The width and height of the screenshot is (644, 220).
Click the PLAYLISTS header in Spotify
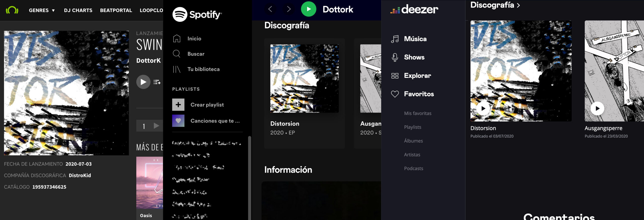point(186,89)
